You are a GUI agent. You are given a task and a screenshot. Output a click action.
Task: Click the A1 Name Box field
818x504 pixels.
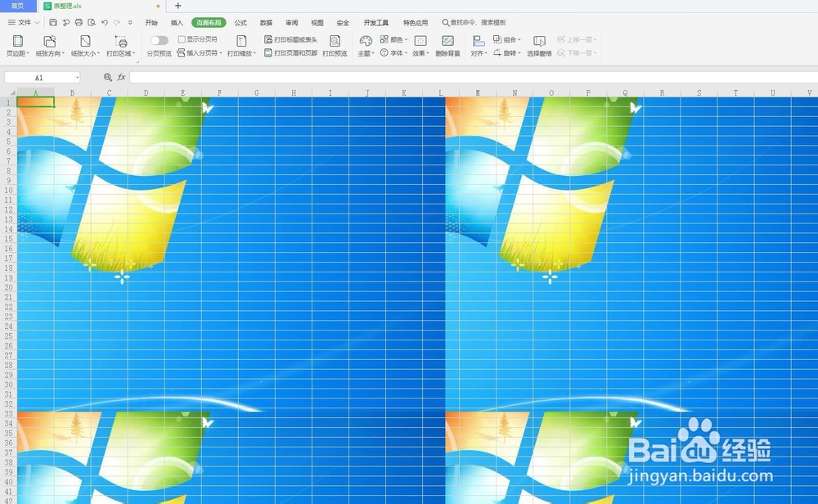[39, 78]
